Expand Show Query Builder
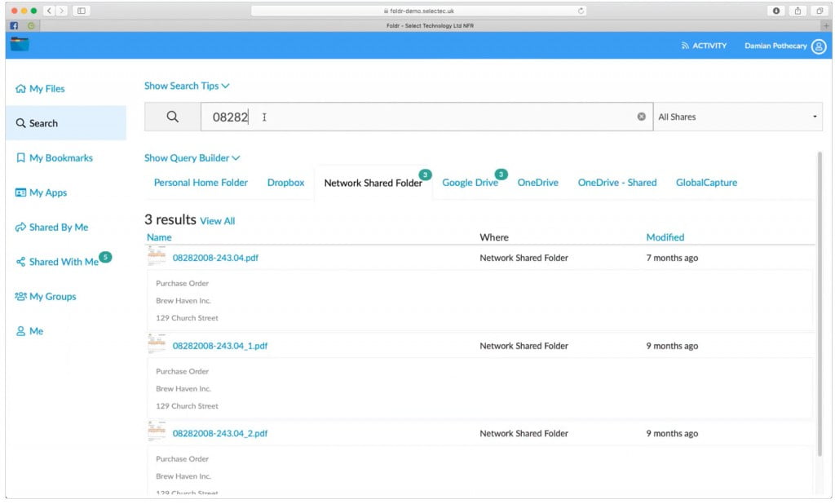835x504 pixels. coord(192,157)
